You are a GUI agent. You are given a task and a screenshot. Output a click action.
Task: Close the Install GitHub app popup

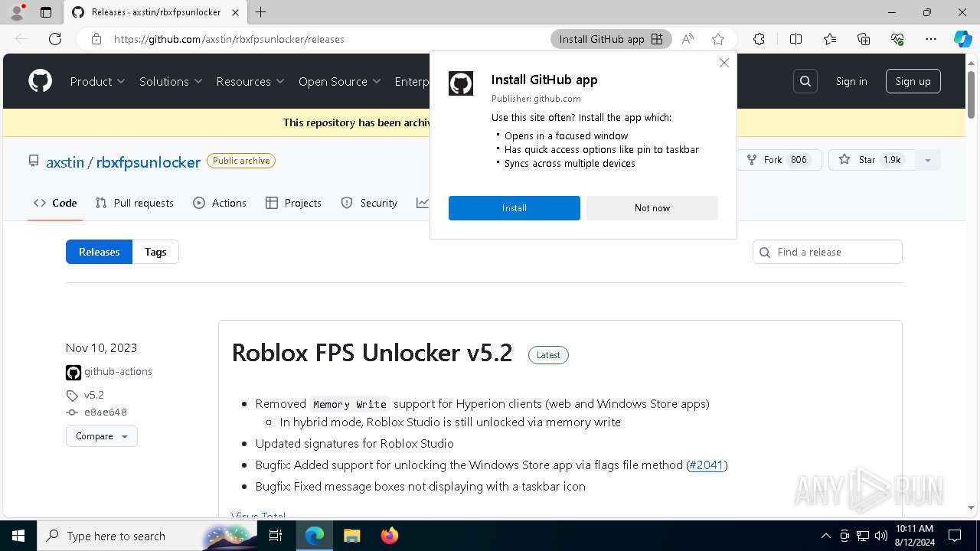click(724, 63)
